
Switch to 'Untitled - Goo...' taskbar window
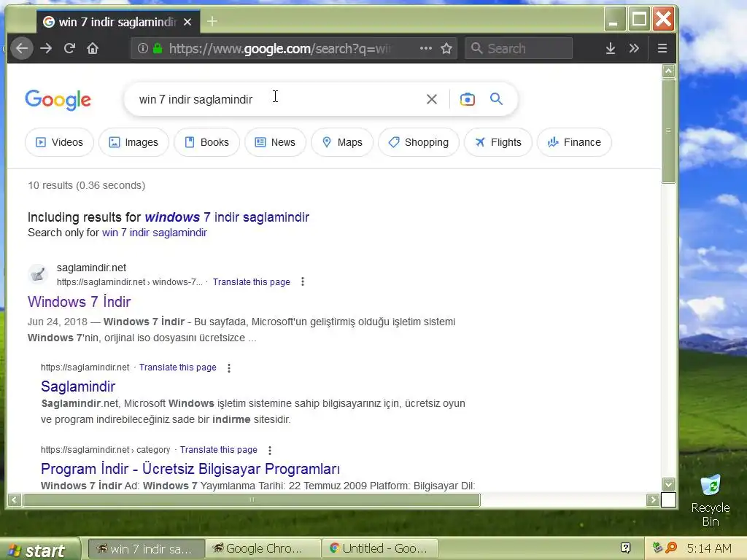pos(380,549)
